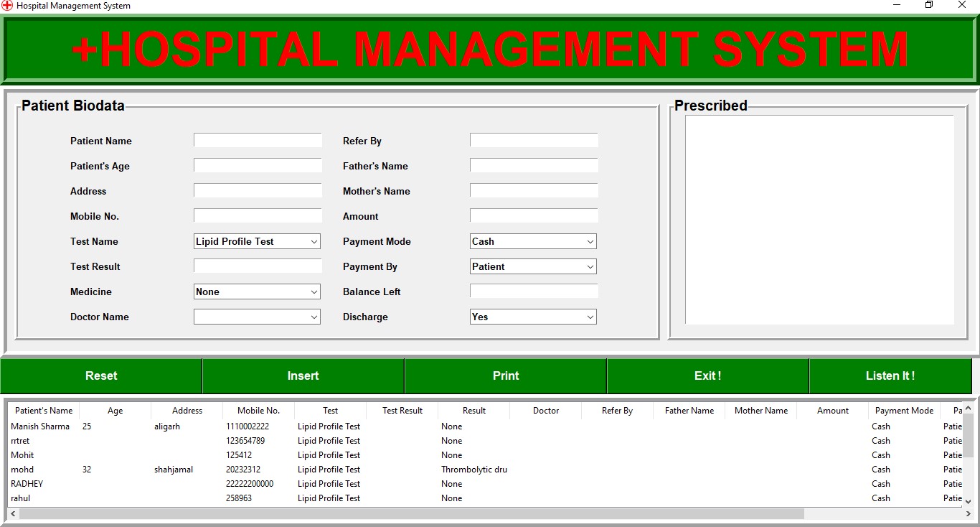Click the Patient's Age input field
The height and width of the screenshot is (527, 980).
[257, 164]
